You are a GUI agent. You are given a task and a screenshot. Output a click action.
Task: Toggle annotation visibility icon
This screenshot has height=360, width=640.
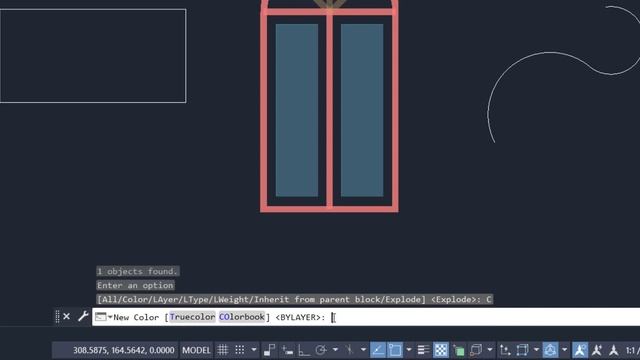point(580,350)
